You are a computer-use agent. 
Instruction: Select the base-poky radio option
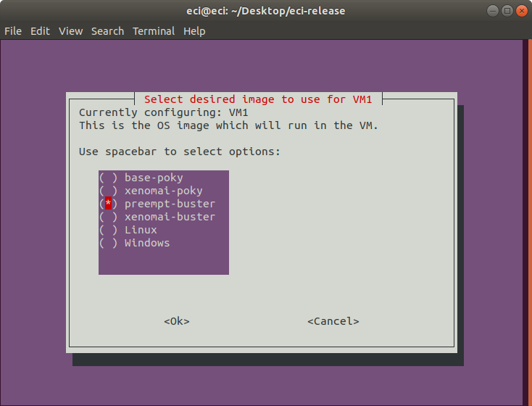[141, 178]
